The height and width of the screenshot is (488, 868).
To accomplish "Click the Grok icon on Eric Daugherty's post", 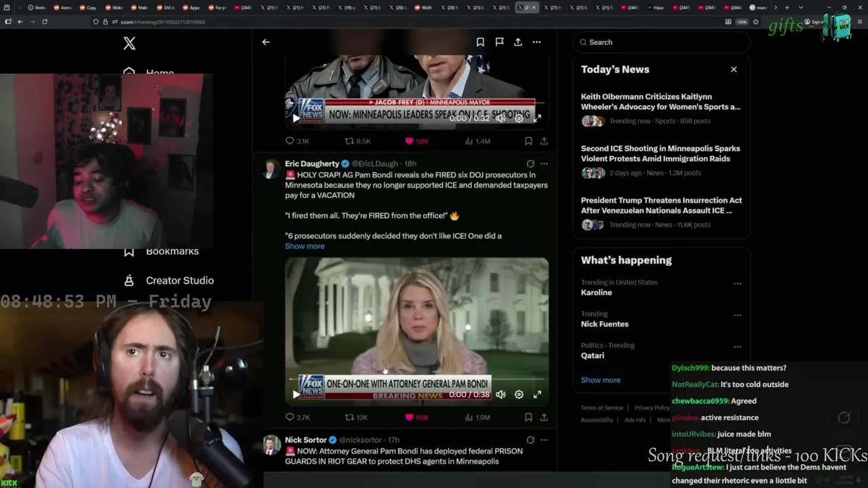I will pos(530,163).
